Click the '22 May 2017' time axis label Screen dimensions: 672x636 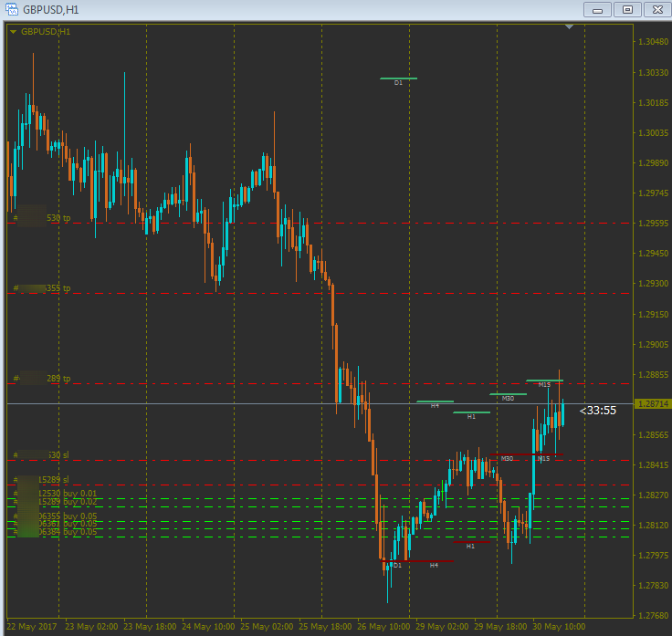point(32,627)
